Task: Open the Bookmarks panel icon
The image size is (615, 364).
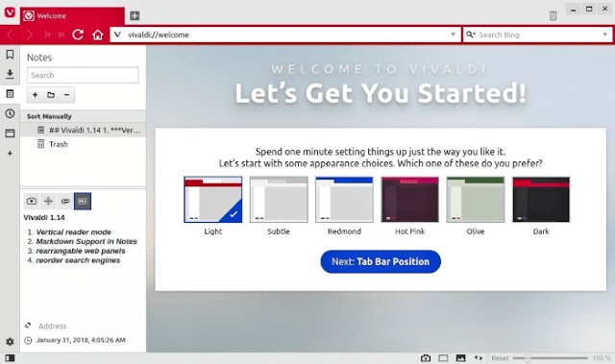Action: pos(10,55)
